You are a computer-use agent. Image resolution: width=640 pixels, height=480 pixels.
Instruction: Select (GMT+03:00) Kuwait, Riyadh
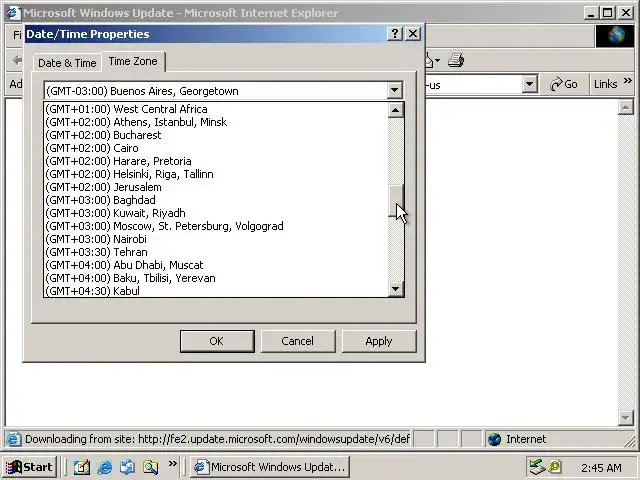(216, 213)
